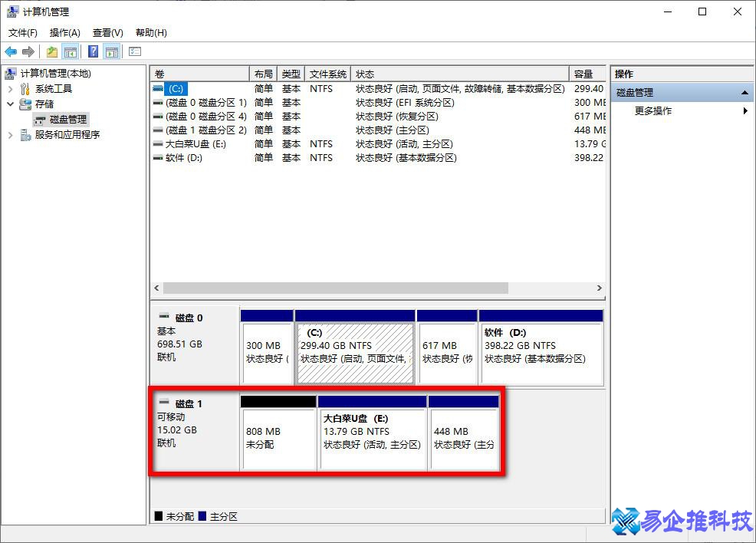Click the Forward arrow toolbar icon
This screenshot has height=543, width=756.
[x=28, y=51]
